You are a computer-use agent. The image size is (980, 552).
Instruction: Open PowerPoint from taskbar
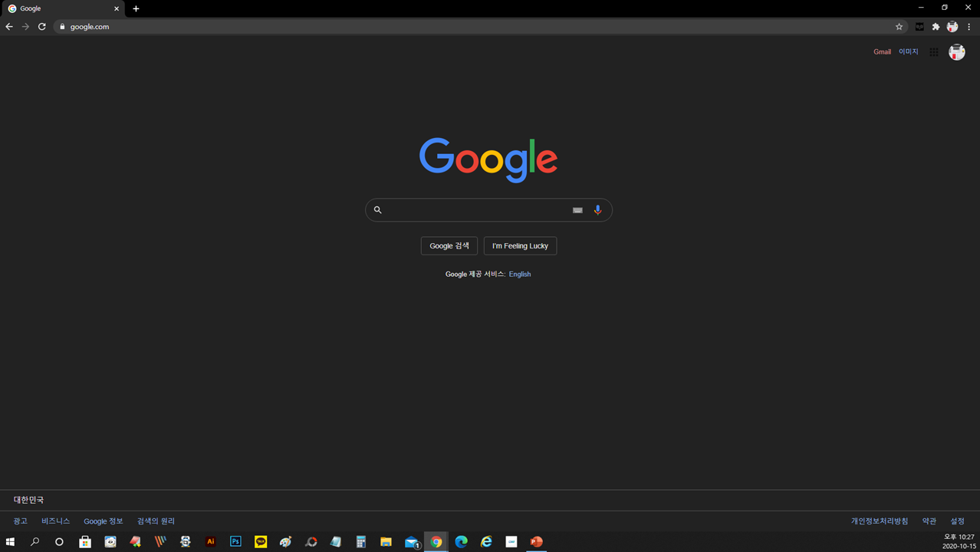coord(536,542)
